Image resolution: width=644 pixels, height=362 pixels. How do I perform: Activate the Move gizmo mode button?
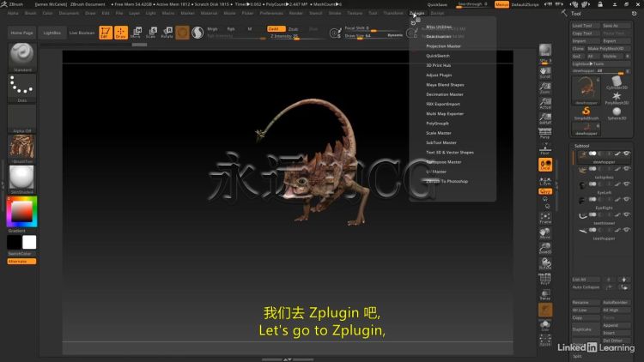click(x=136, y=33)
